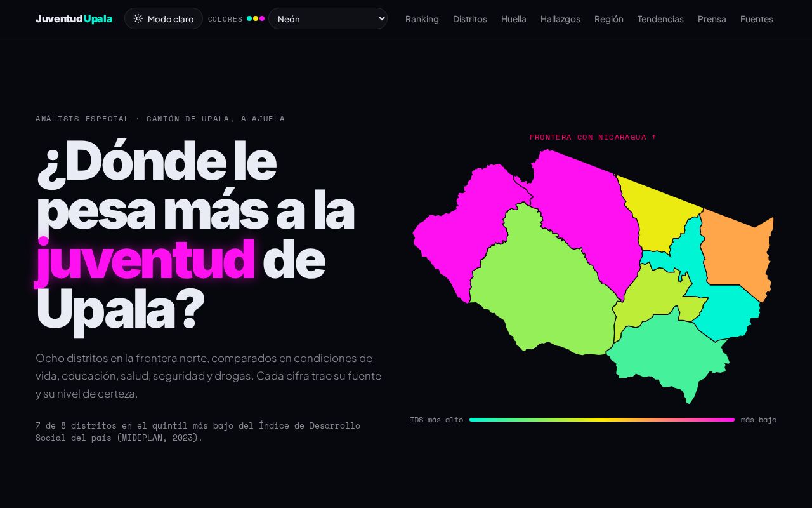Click the three-dot color preview swatches

(x=256, y=18)
